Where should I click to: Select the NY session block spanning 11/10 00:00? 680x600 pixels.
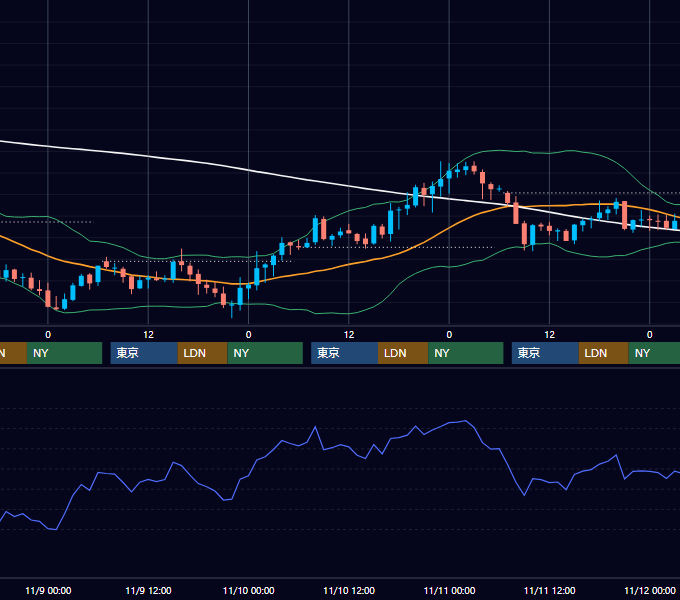[x=265, y=353]
